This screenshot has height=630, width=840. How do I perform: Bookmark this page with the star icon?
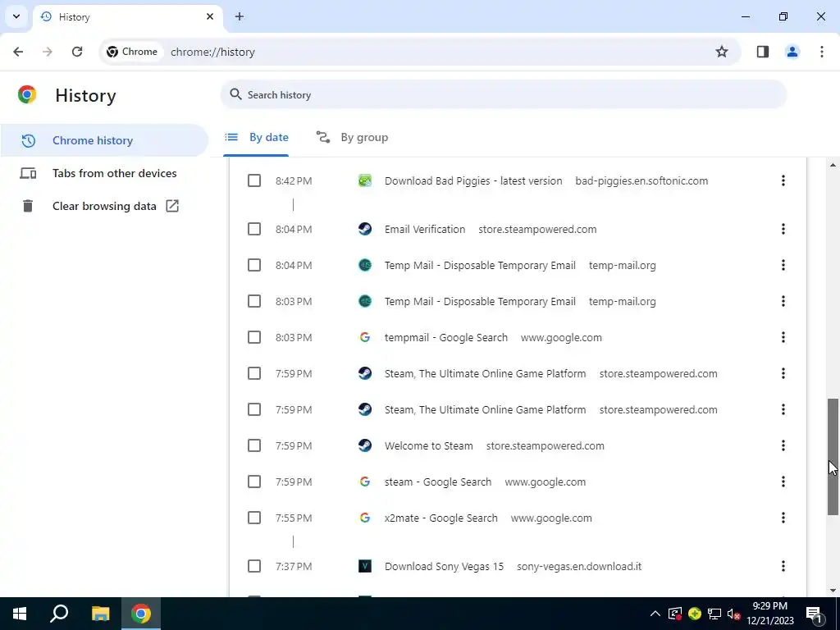(722, 52)
